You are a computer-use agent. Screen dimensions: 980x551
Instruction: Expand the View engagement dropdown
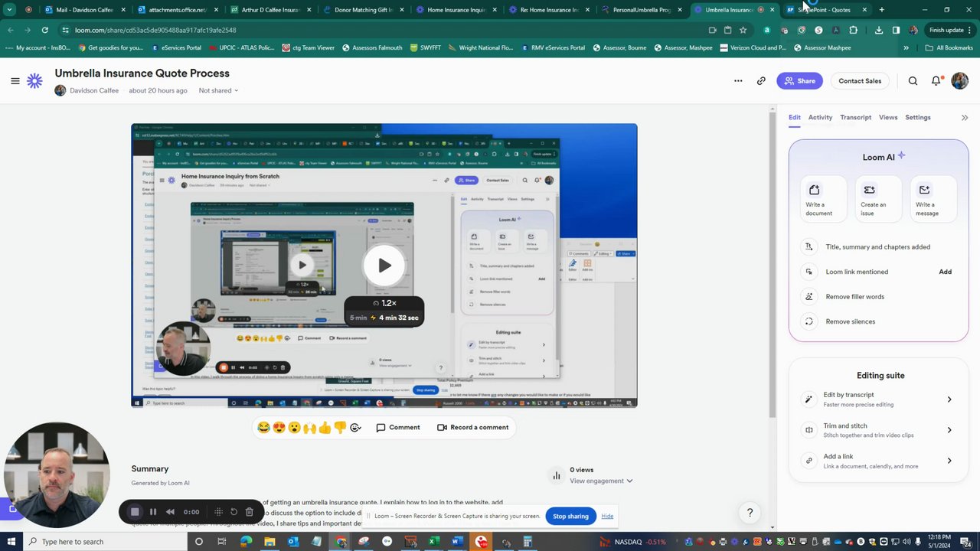coord(601,481)
